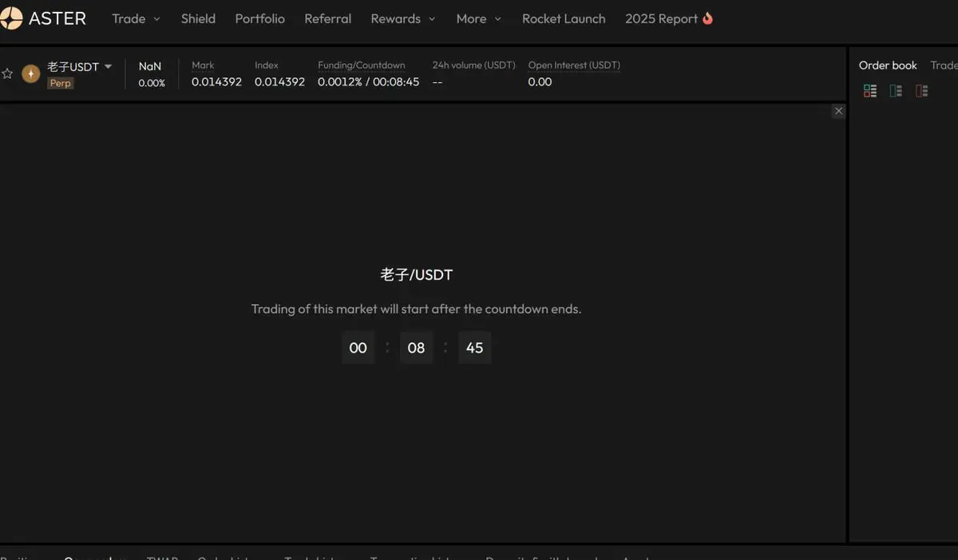The image size is (958, 560).
Task: Click the flame icon next to 2025 Report
Action: point(707,18)
